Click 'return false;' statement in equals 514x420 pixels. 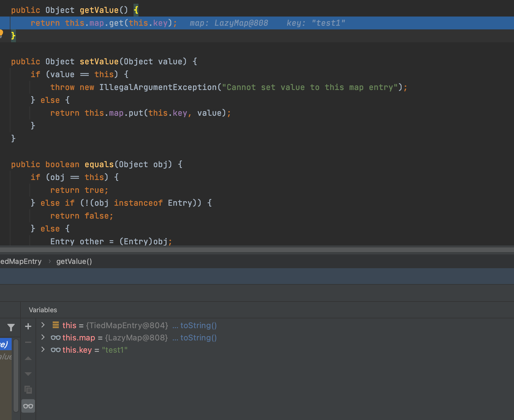click(82, 216)
